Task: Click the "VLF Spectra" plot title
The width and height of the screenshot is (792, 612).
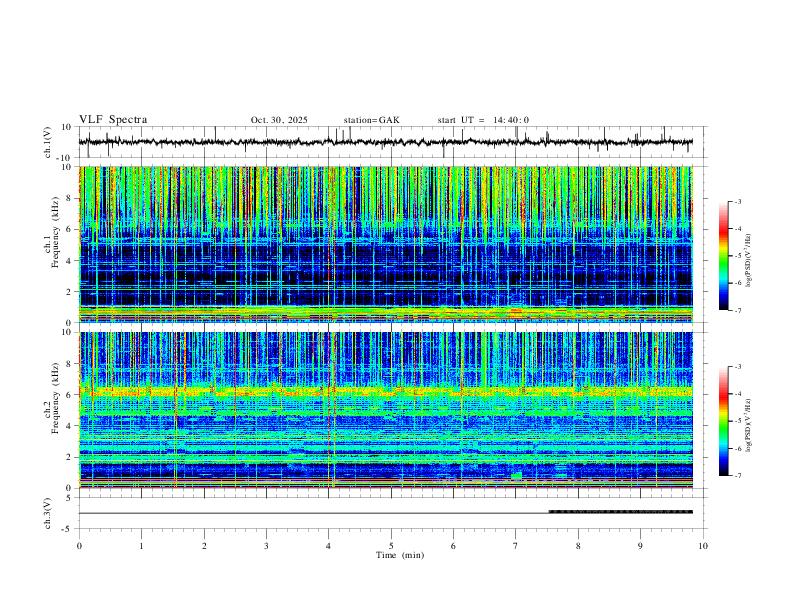Action: pos(113,120)
